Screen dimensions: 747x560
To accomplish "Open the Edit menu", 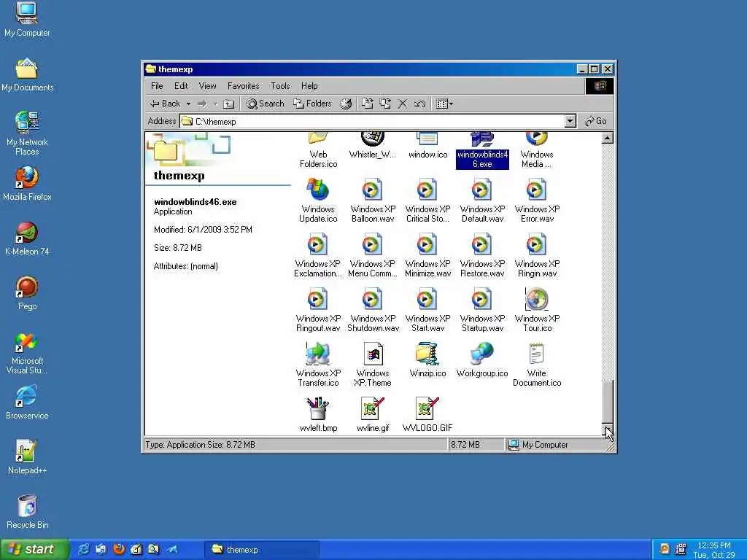I will coord(181,86).
